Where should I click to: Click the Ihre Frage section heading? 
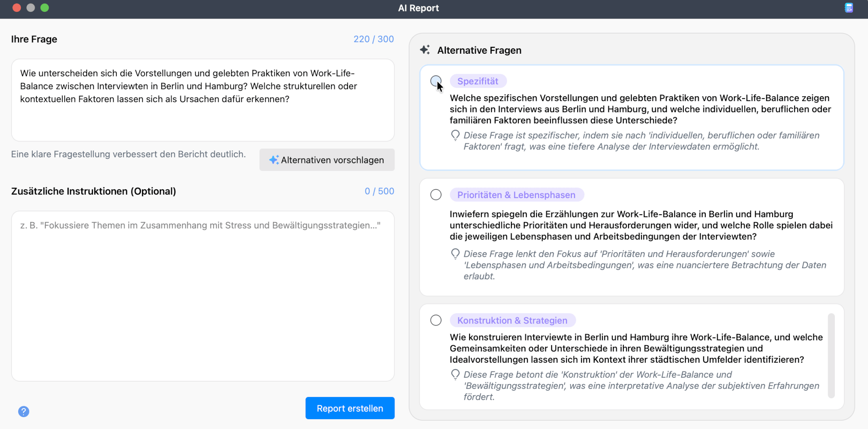click(x=34, y=39)
